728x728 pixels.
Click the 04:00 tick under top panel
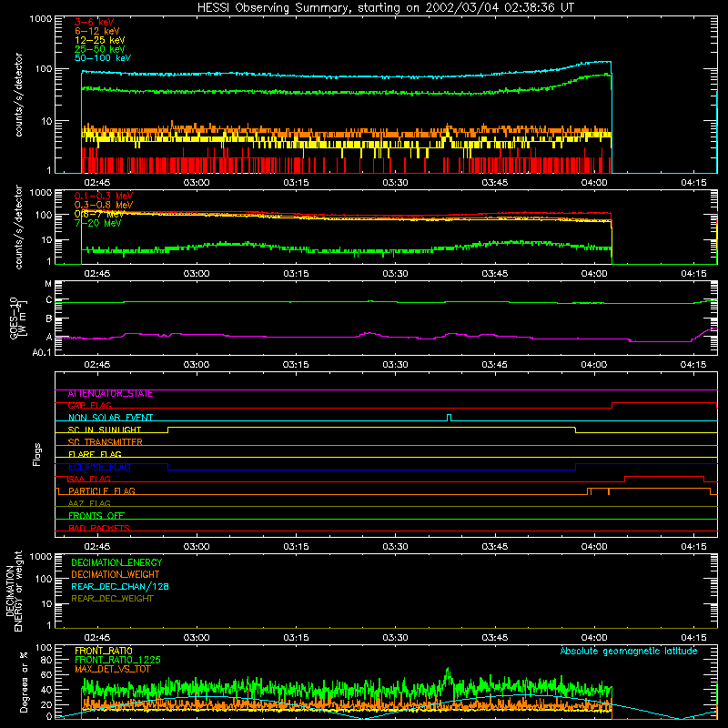click(594, 183)
